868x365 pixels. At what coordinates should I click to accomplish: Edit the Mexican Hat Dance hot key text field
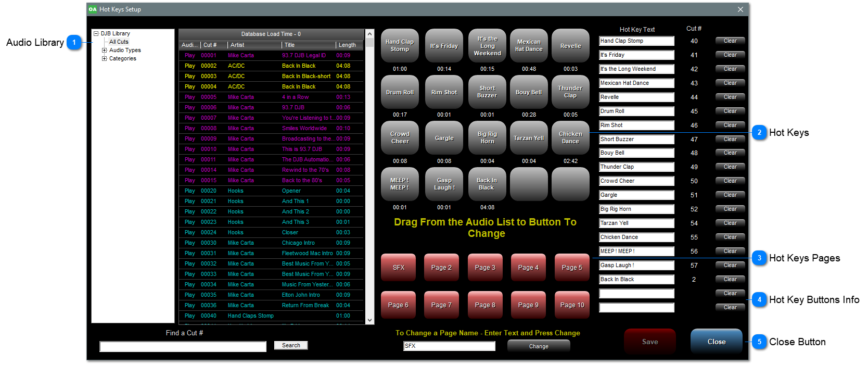tap(636, 83)
